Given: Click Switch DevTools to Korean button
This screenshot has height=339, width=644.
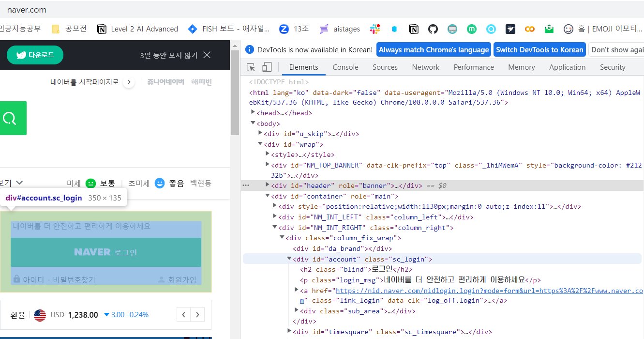Looking at the screenshot, I should tap(539, 50).
